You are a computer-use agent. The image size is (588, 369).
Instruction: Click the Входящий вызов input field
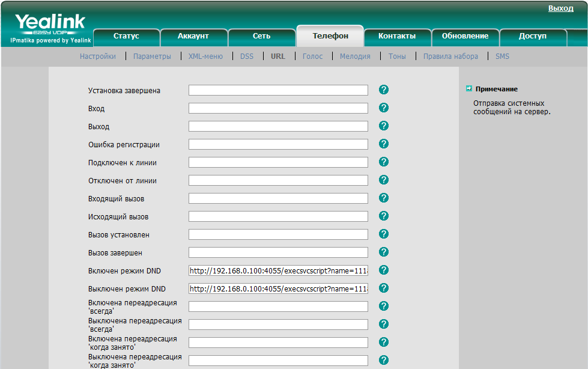click(x=278, y=198)
